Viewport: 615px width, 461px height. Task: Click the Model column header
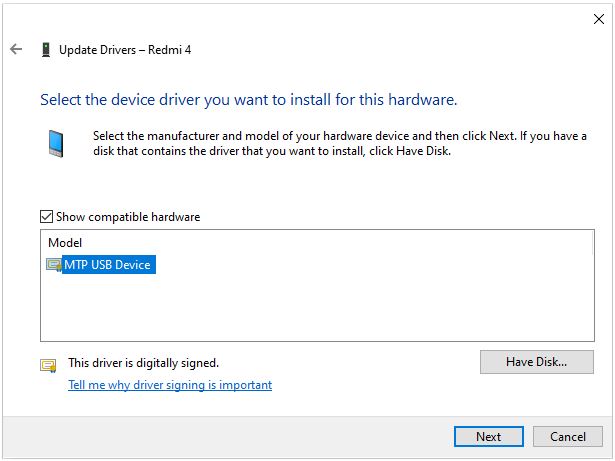coord(65,243)
